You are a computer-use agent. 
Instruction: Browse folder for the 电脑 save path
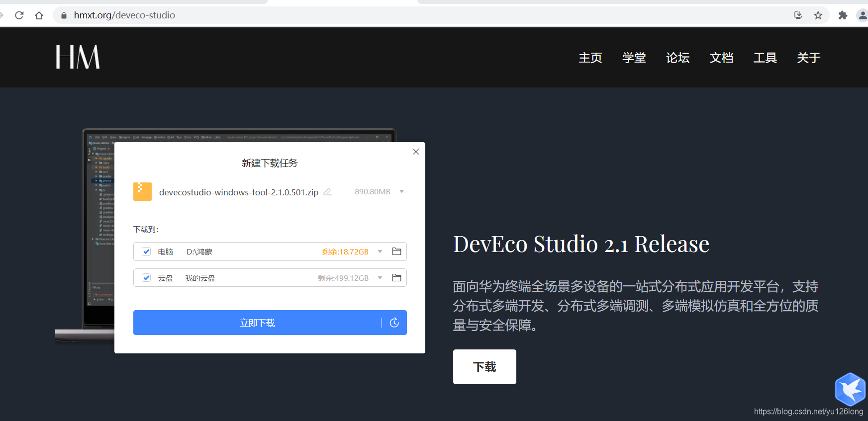396,252
